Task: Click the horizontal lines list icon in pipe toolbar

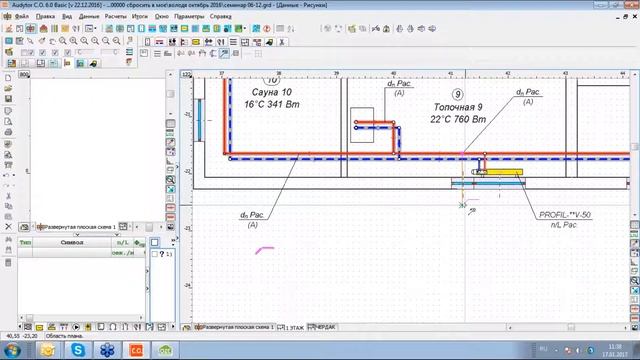Action: [233, 42]
